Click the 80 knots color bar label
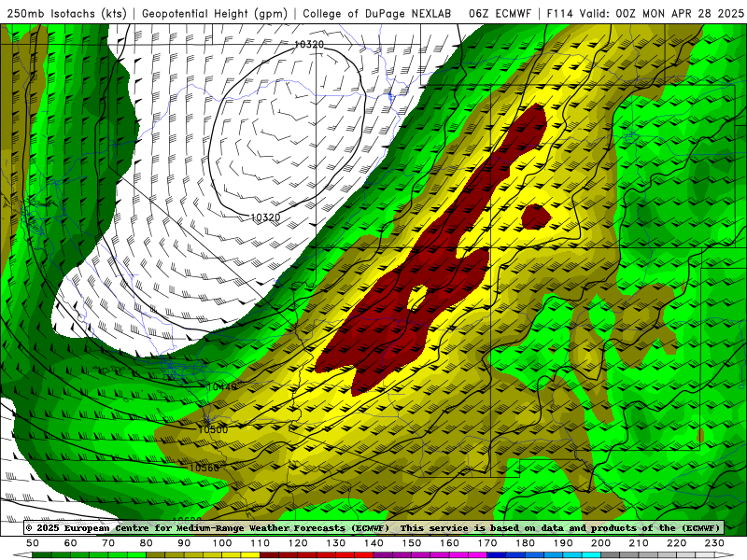The width and height of the screenshot is (747, 560). click(x=147, y=543)
